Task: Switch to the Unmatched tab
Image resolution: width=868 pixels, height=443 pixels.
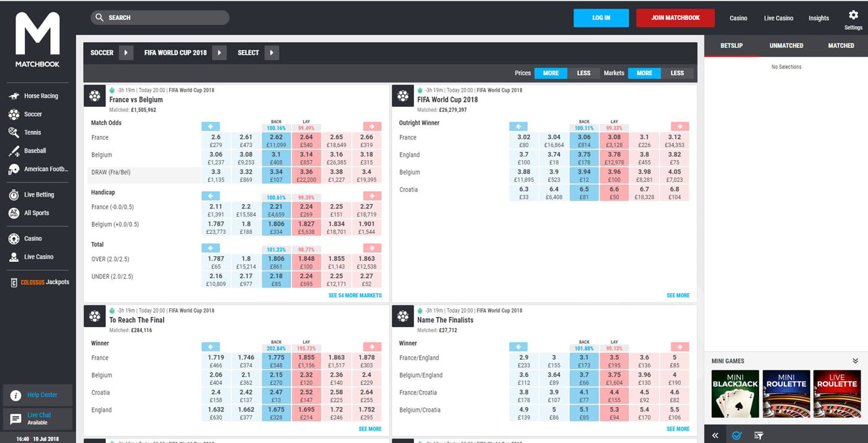Action: (x=786, y=46)
